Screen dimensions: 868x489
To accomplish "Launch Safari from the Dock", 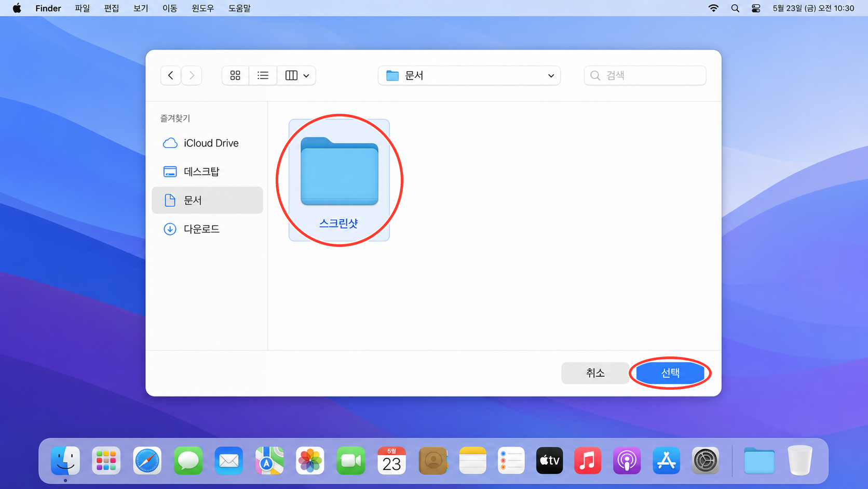I will pos(147,460).
